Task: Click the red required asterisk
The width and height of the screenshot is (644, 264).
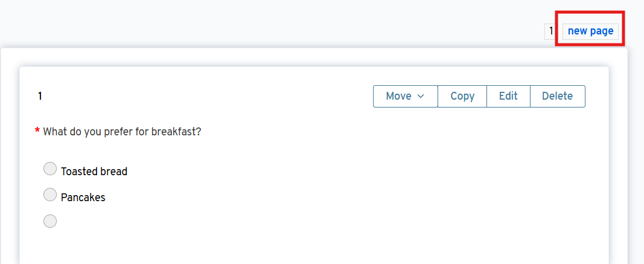Action: click(37, 131)
